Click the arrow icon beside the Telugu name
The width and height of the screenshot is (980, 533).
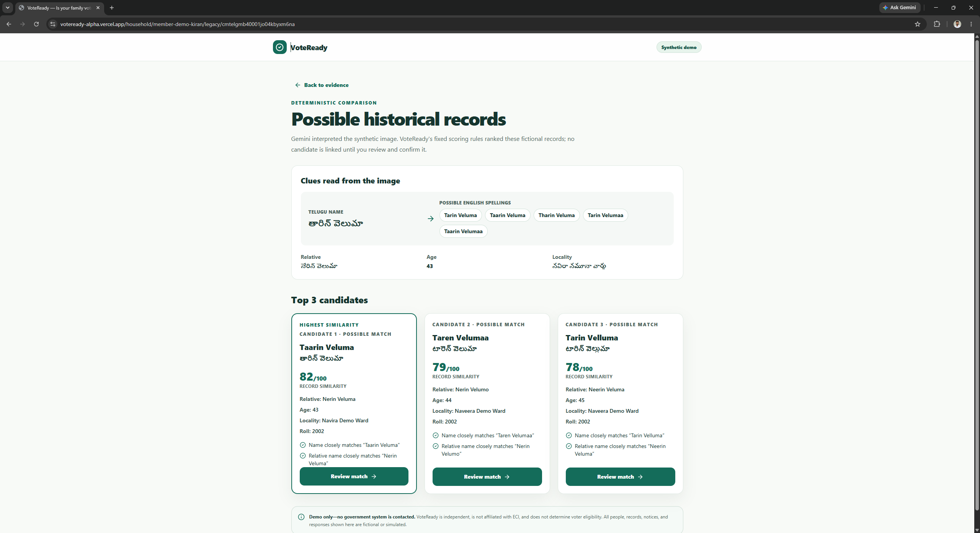point(431,219)
